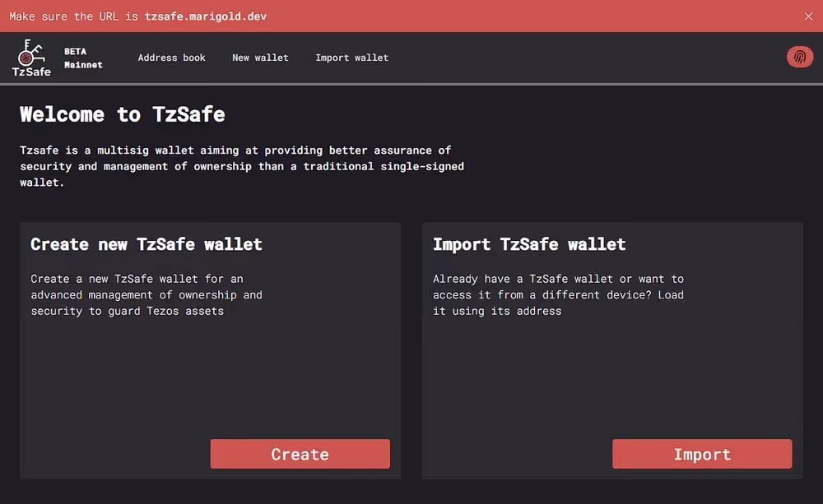This screenshot has height=504, width=823.
Task: Click the BETA Mainnet label
Action: pyautogui.click(x=82, y=58)
